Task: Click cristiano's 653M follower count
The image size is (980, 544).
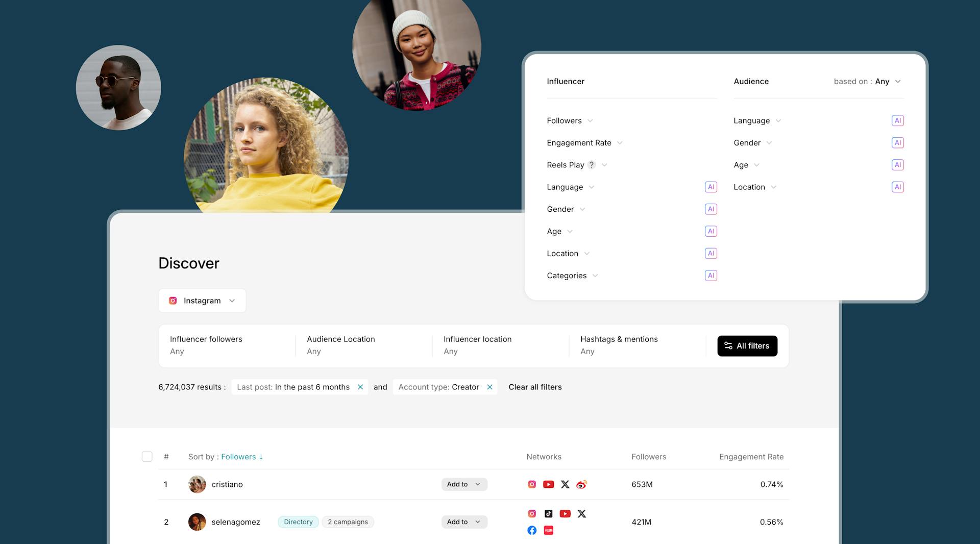Action: [x=642, y=484]
